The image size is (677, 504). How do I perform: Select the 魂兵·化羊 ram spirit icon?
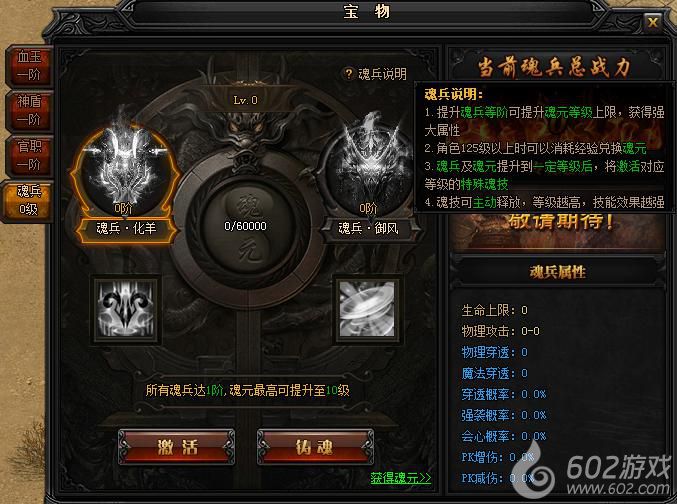[x=124, y=171]
